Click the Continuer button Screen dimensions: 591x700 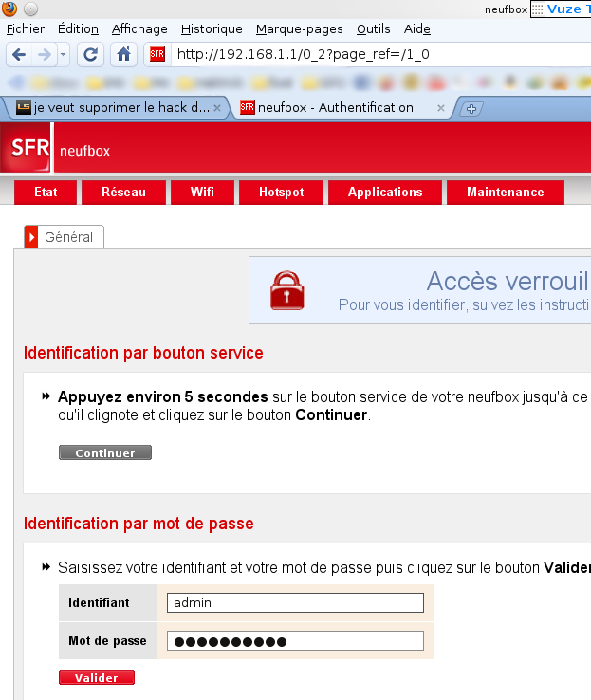pyautogui.click(x=105, y=452)
